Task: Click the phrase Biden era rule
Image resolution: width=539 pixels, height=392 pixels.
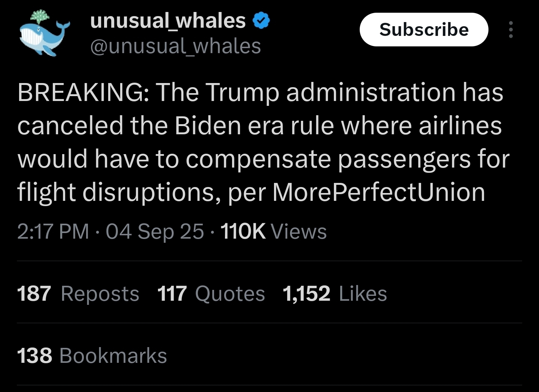Action: click(x=254, y=126)
